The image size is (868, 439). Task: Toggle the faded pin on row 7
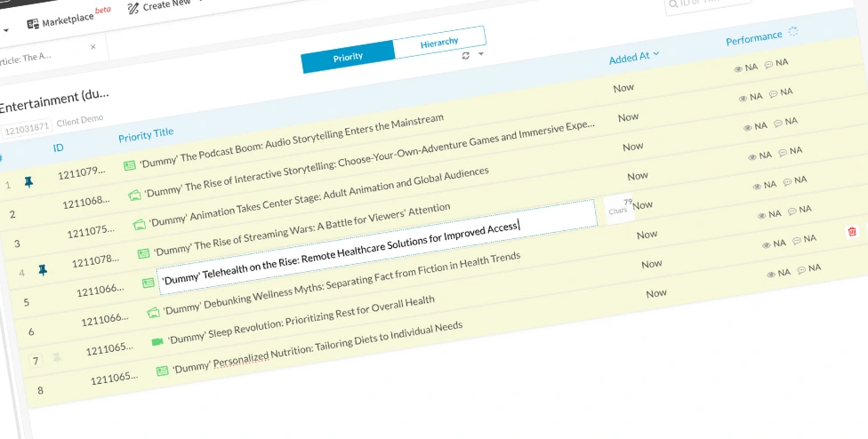pyautogui.click(x=56, y=358)
